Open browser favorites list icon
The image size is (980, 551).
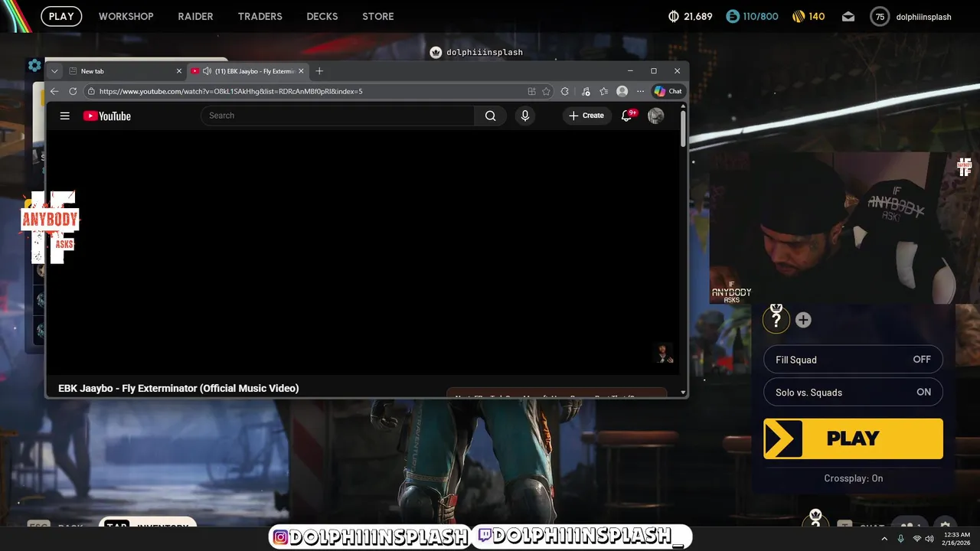coord(604,91)
